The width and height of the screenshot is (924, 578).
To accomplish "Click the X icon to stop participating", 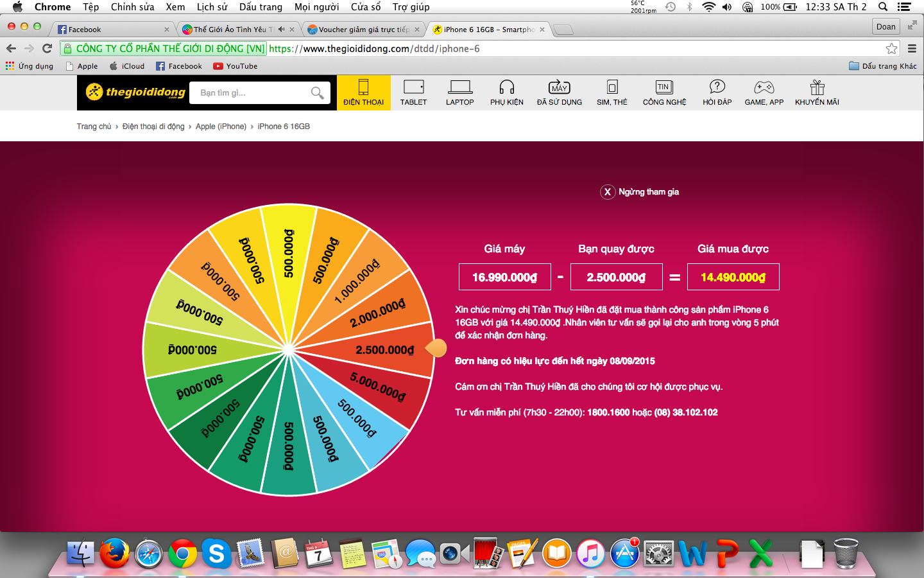I will click(x=608, y=192).
